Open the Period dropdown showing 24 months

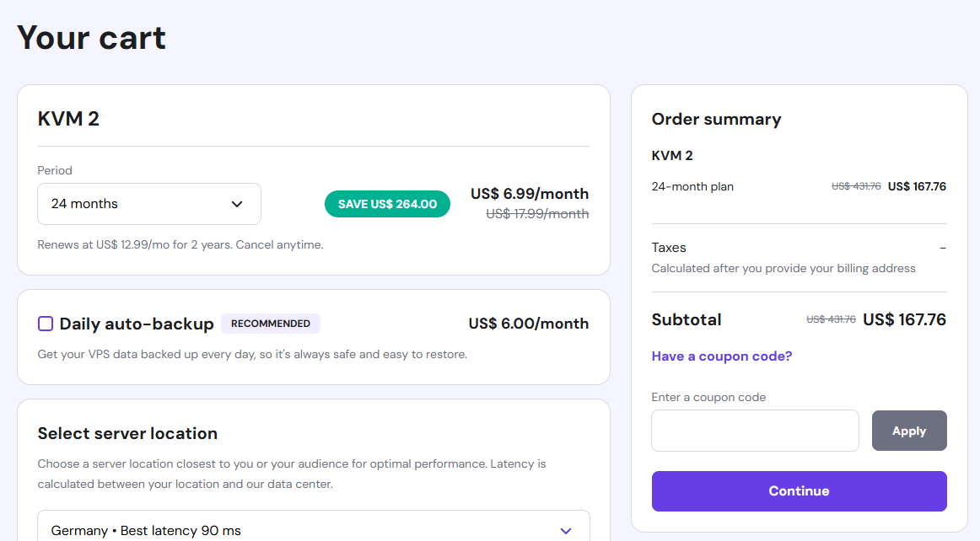(148, 204)
